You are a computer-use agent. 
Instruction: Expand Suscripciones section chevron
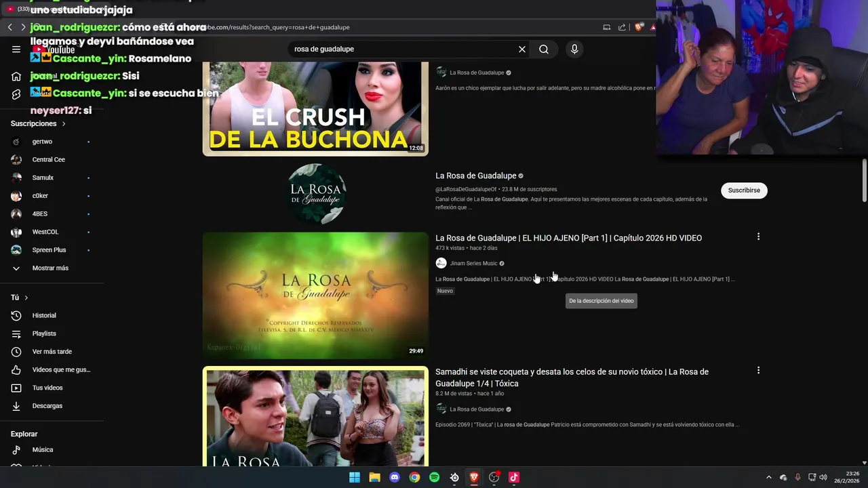[64, 124]
